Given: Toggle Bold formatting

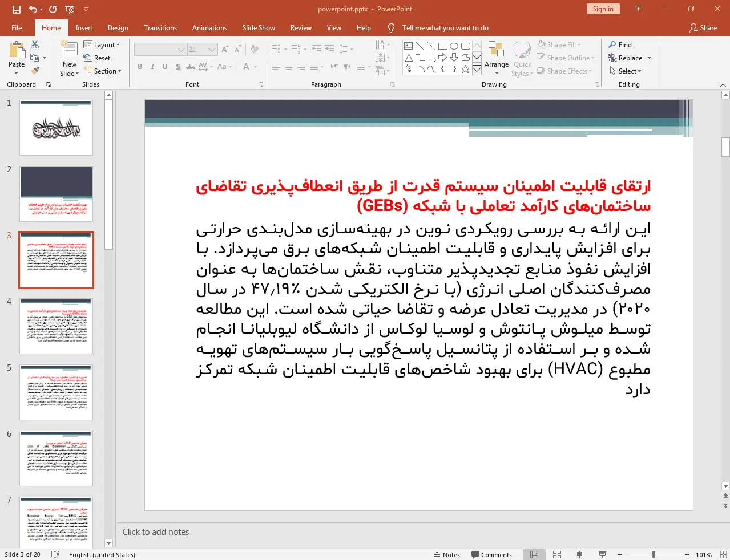Looking at the screenshot, I should click(140, 67).
